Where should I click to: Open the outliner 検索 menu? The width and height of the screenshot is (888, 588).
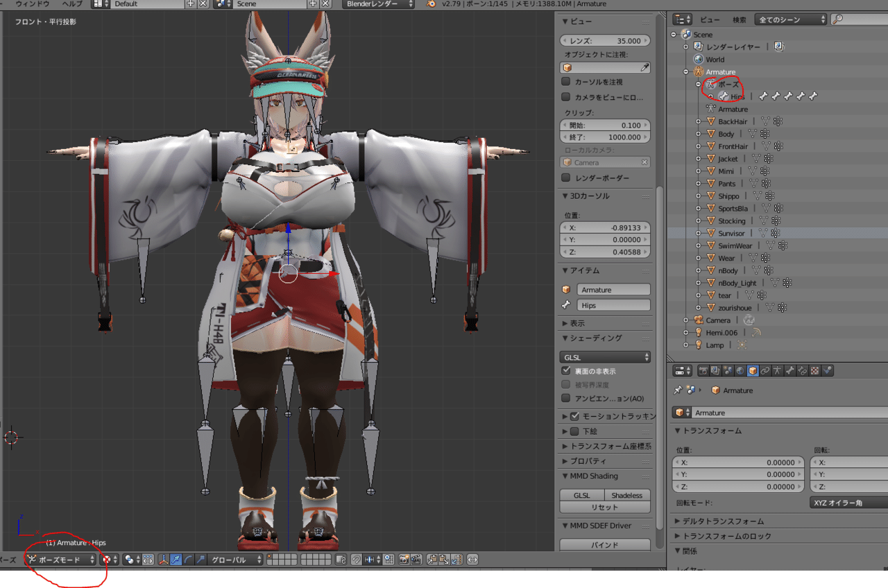(740, 19)
